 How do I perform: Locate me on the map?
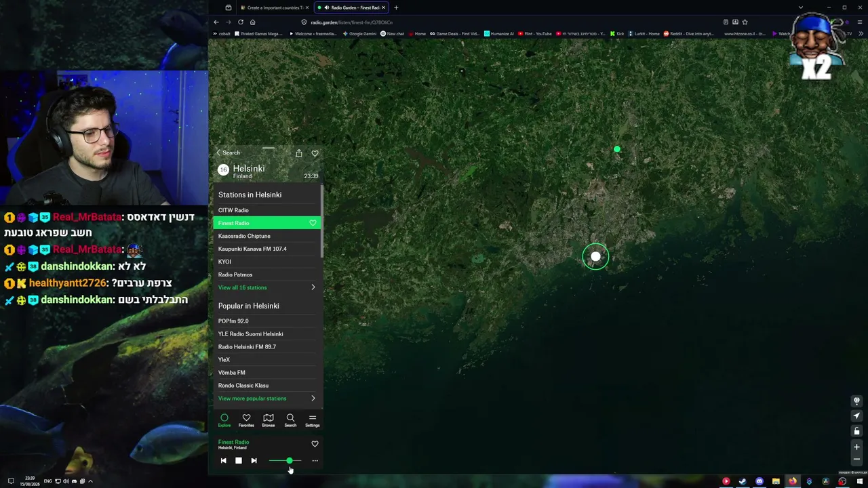click(x=856, y=416)
